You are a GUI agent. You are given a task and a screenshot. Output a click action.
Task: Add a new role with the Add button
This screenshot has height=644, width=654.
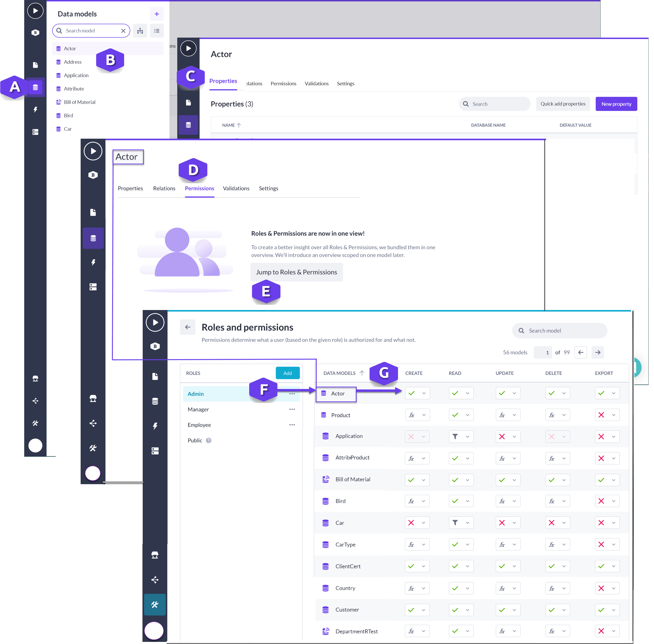pos(288,373)
